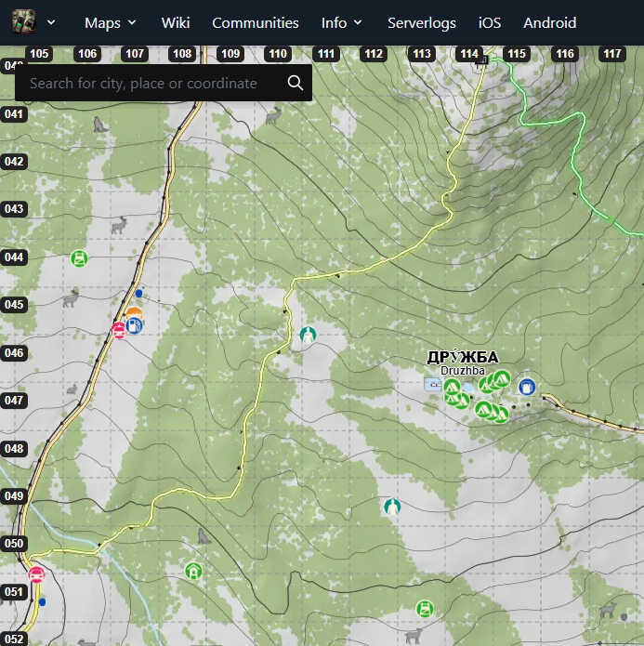644x646 pixels.
Task: Click row grid label 043
Action: (14, 208)
